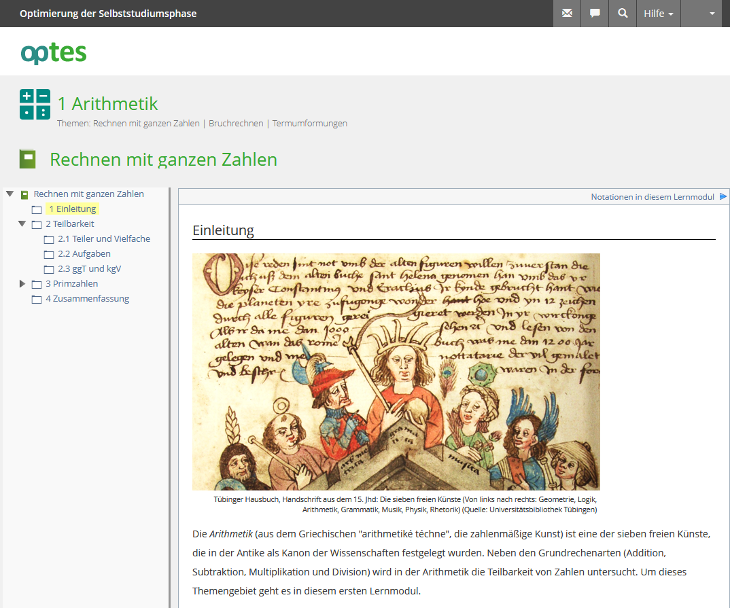730x608 pixels.
Task: Click the green book module icon
Action: pos(28,159)
